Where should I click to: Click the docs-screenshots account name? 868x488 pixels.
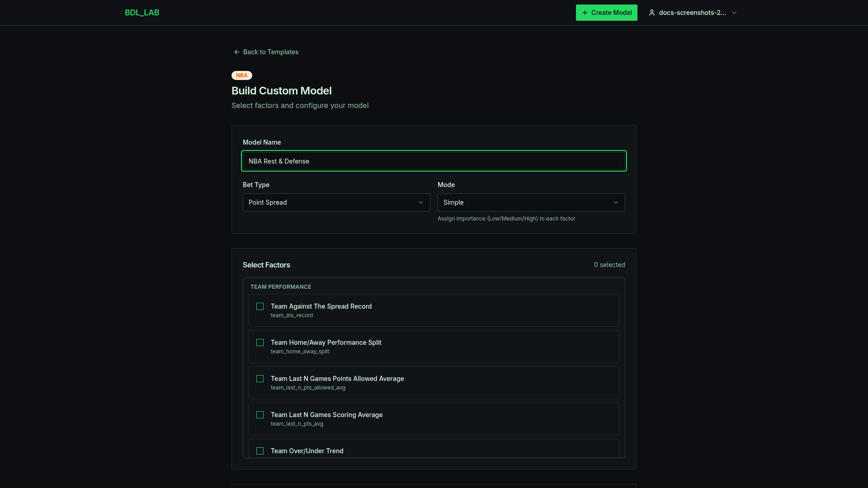click(x=692, y=13)
